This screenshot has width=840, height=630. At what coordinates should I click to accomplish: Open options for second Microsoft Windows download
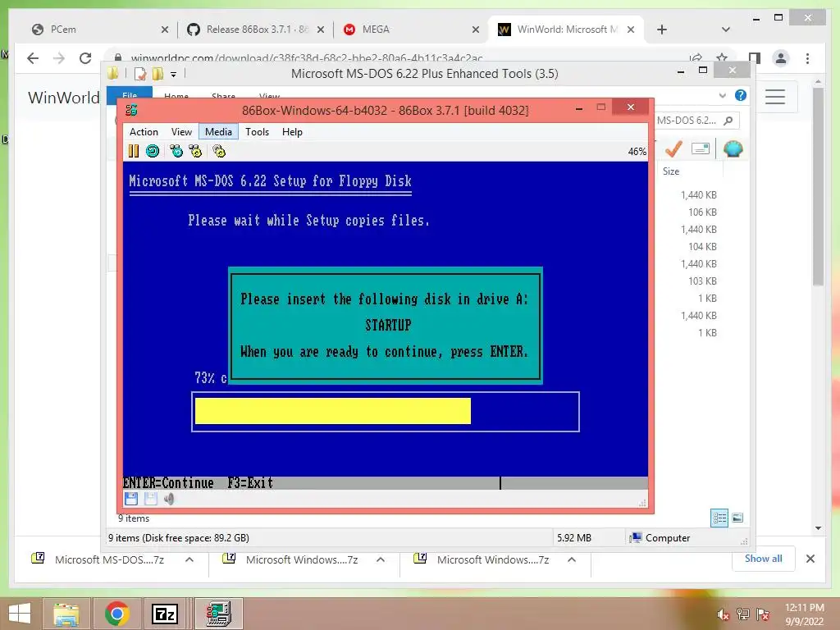572,559
